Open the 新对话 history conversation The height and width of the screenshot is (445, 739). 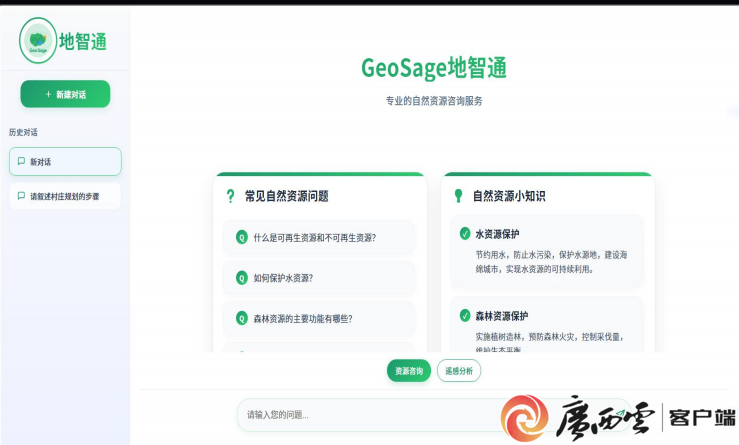point(65,161)
